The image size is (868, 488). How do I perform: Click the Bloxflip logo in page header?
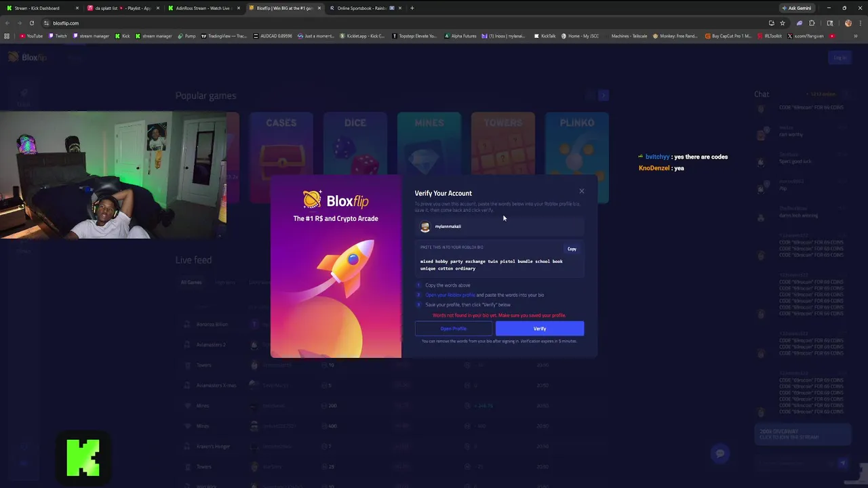(x=28, y=58)
